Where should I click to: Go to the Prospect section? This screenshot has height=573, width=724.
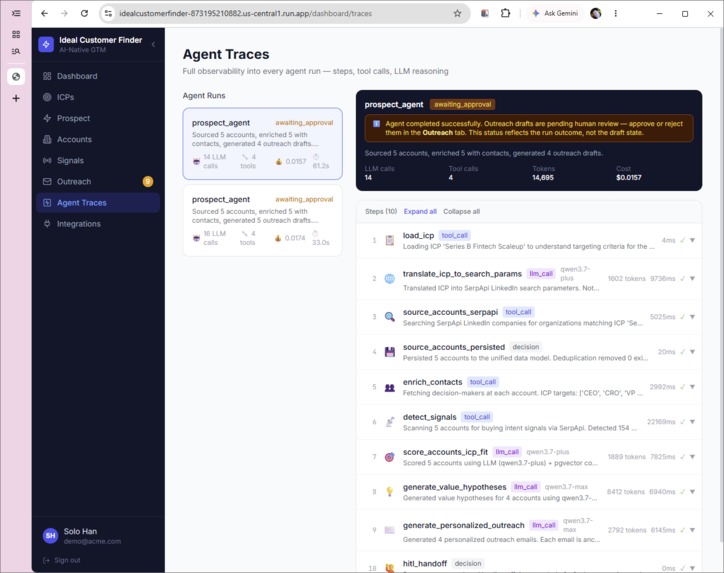tap(98, 118)
